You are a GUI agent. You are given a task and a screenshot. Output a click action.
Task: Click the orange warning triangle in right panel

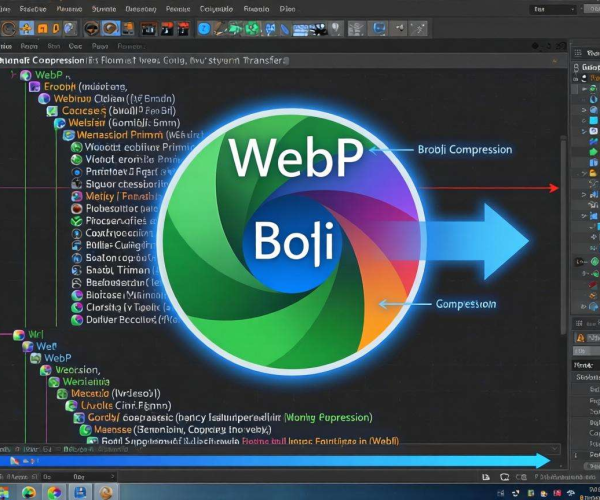[x=580, y=338]
